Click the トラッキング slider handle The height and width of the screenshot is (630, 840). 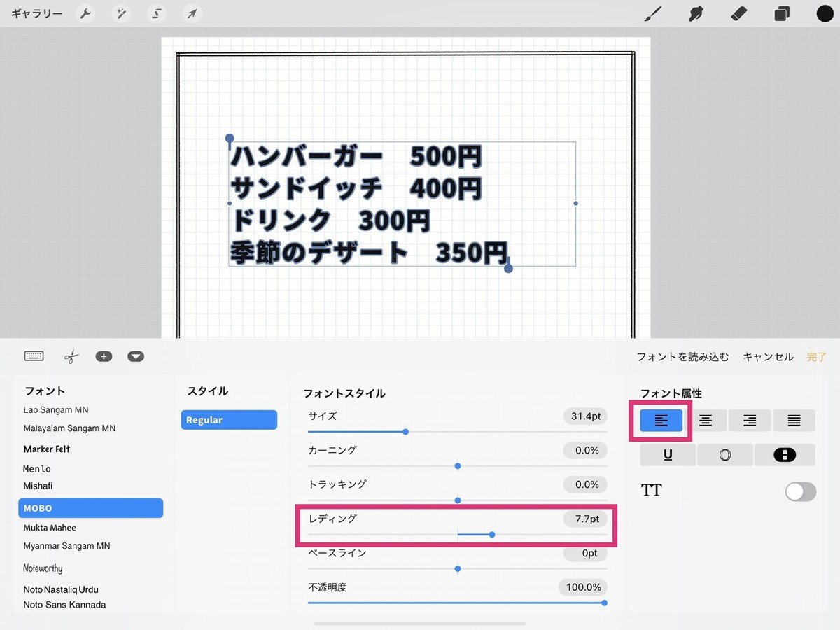click(458, 500)
